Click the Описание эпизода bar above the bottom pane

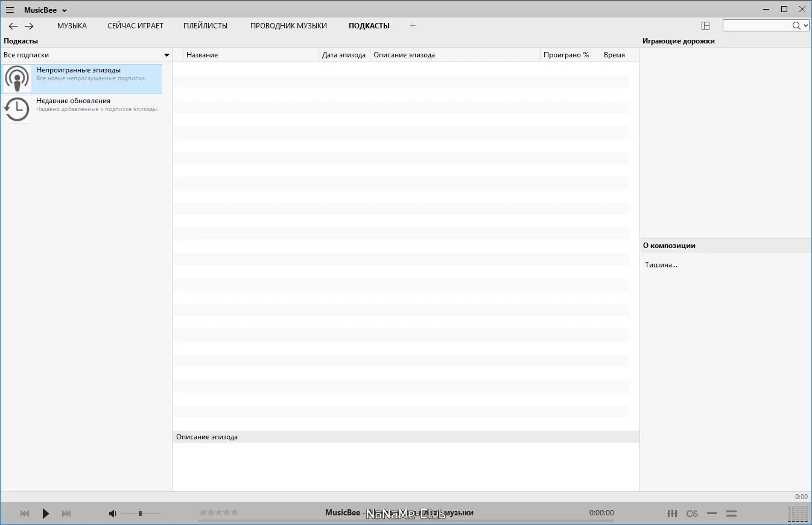coord(405,437)
